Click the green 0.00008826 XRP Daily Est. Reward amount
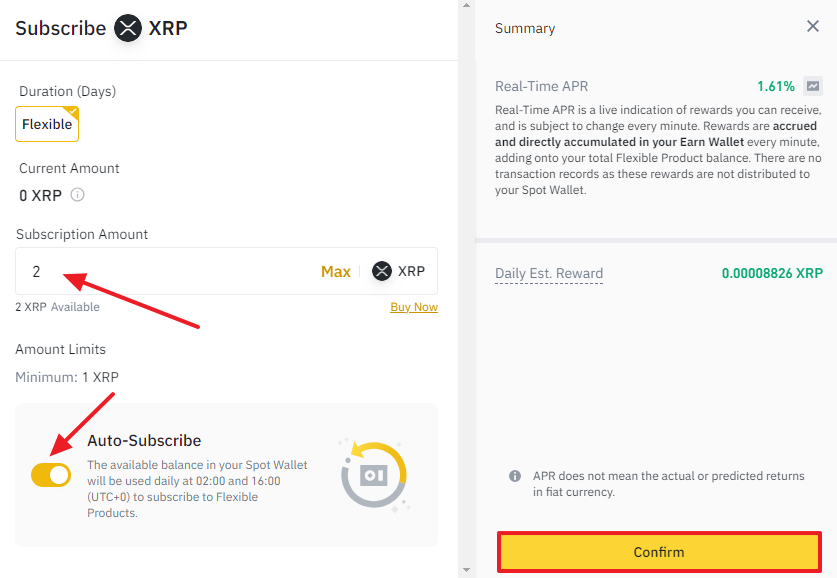Image resolution: width=837 pixels, height=578 pixels. point(771,273)
